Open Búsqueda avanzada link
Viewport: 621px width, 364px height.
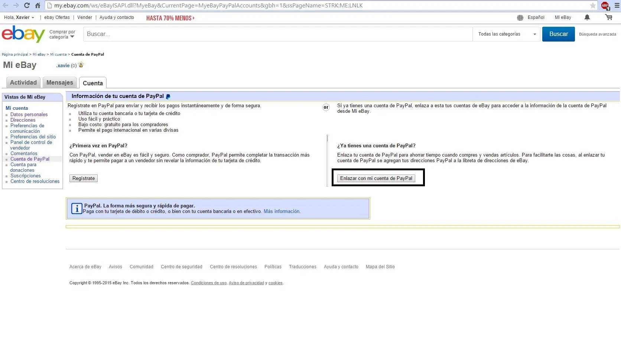pyautogui.click(x=598, y=34)
